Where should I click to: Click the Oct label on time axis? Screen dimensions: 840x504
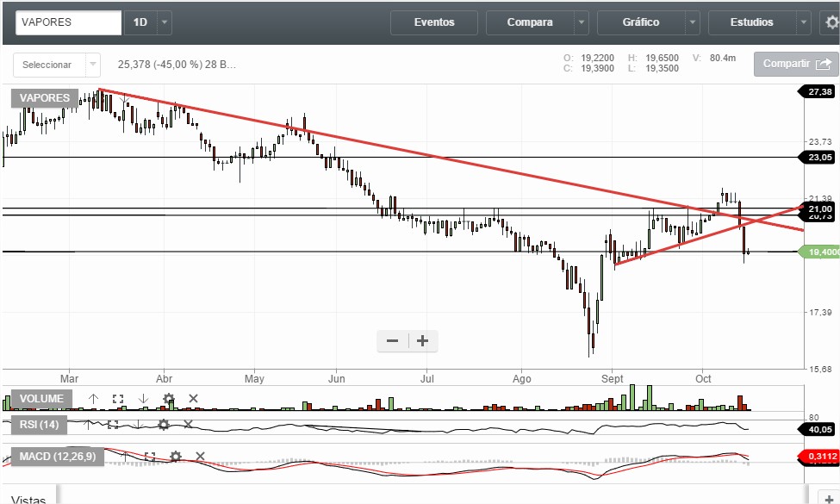tap(703, 379)
